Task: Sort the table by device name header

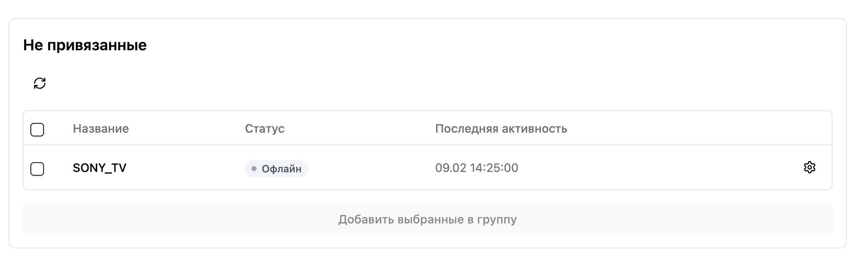Action: (101, 128)
